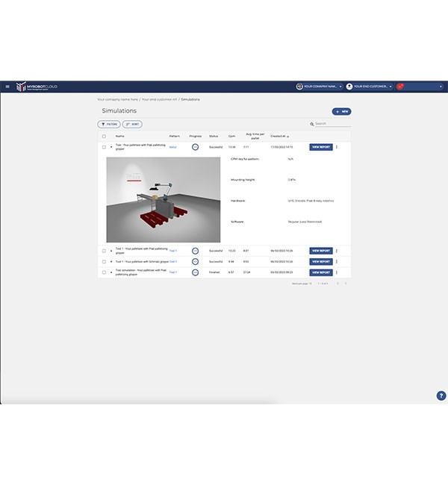Click progress circle of Test simulation row
Image resolution: width=448 pixels, height=485 pixels.
195,272
